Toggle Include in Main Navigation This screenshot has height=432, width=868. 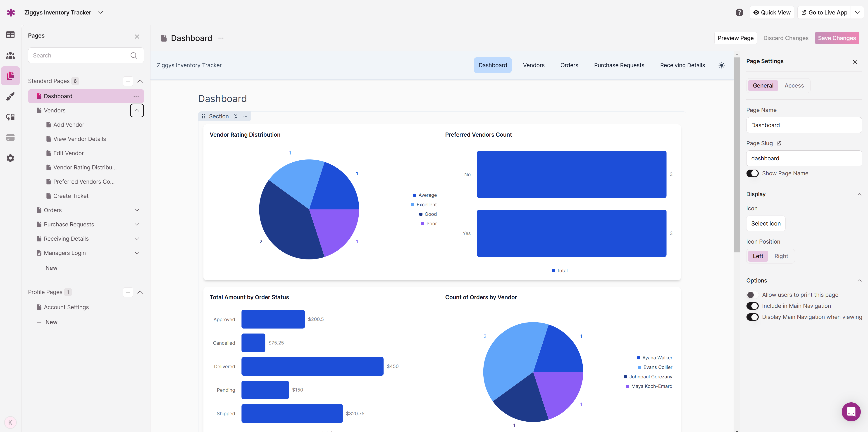click(752, 306)
